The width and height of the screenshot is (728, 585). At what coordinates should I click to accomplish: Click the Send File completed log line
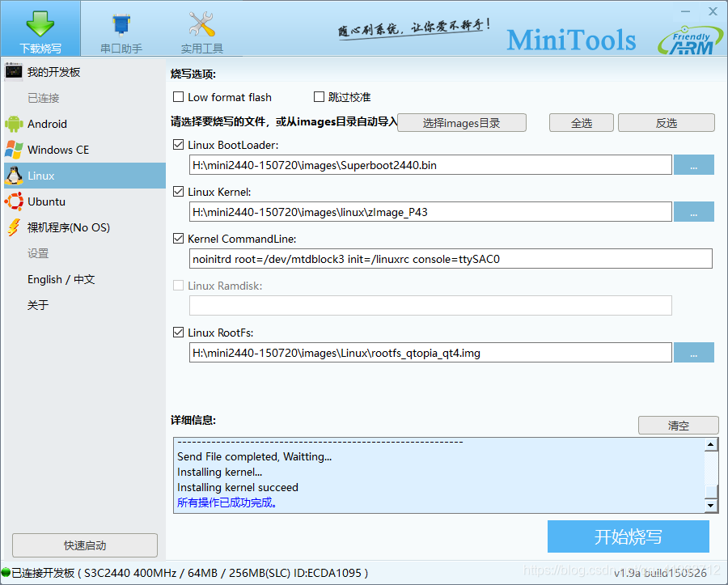(x=255, y=456)
